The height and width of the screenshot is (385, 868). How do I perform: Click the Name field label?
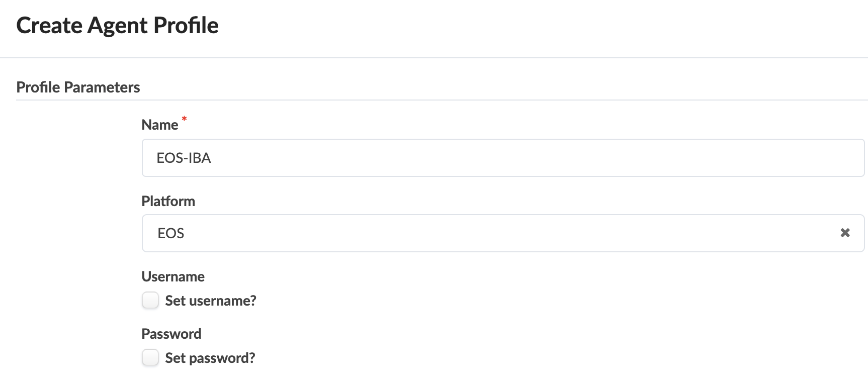tap(160, 125)
